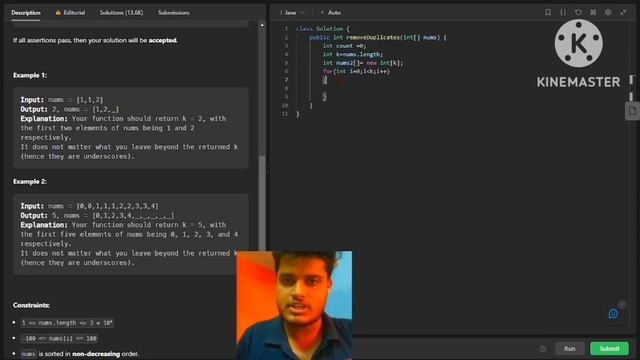Click the 'Constraints:' heading
The width and height of the screenshot is (640, 360).
pyautogui.click(x=31, y=305)
